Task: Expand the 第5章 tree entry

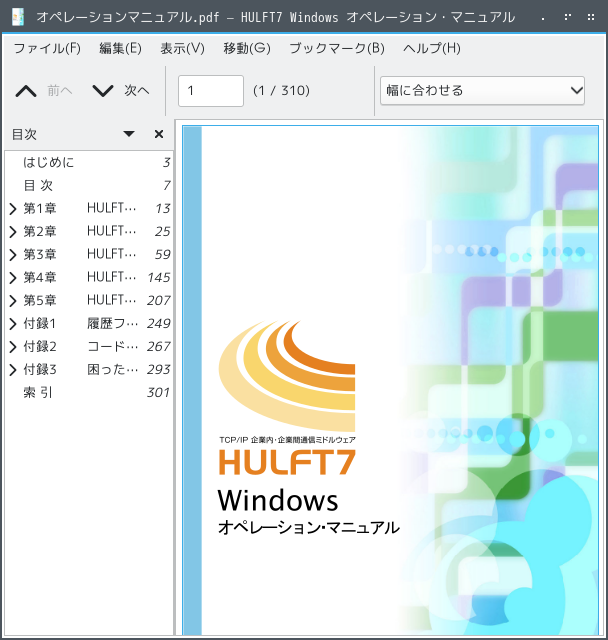Action: coord(13,301)
